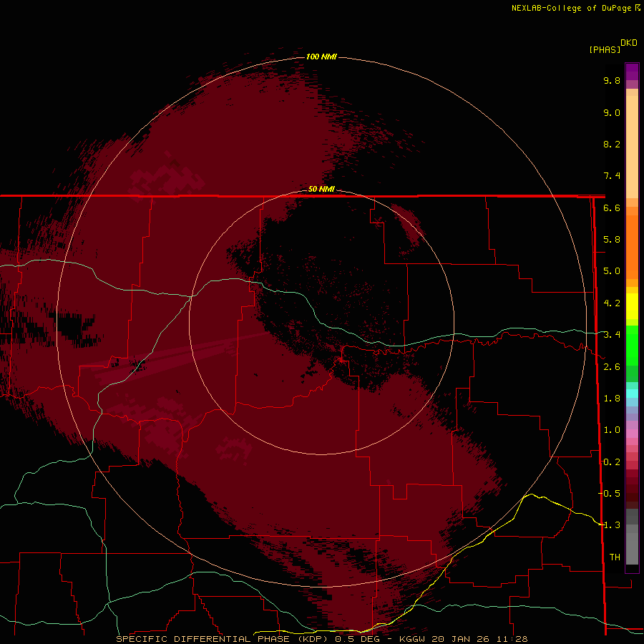Click the -0.5 value on the color scale
644x644 pixels.
tap(610, 494)
